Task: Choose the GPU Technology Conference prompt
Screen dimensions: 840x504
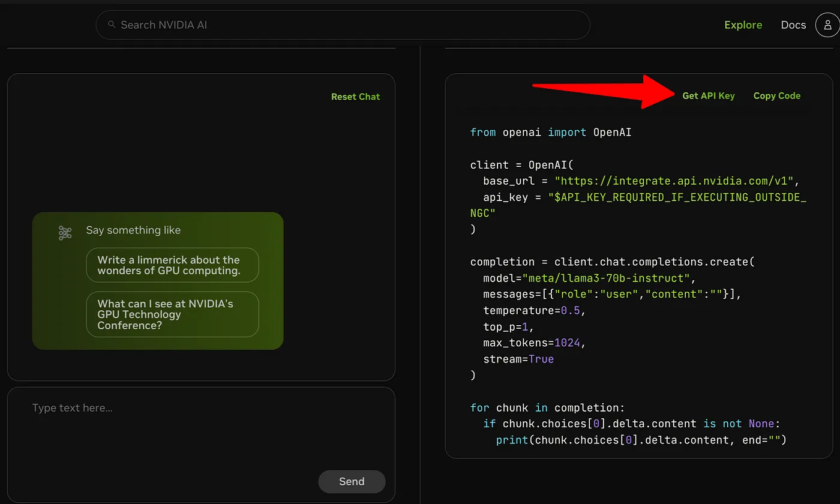Action: [172, 314]
